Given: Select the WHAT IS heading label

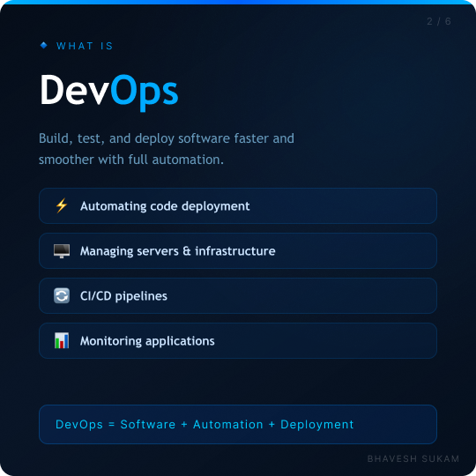Looking at the screenshot, I should click(x=85, y=46).
